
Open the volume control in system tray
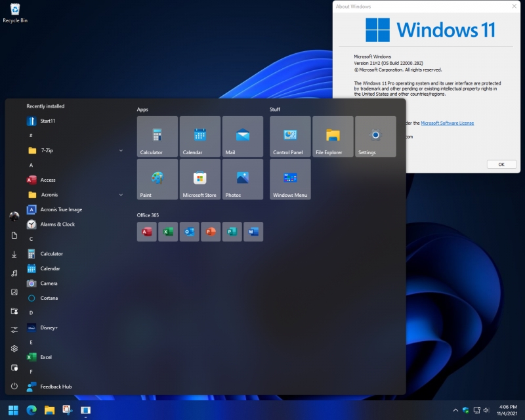(x=486, y=410)
